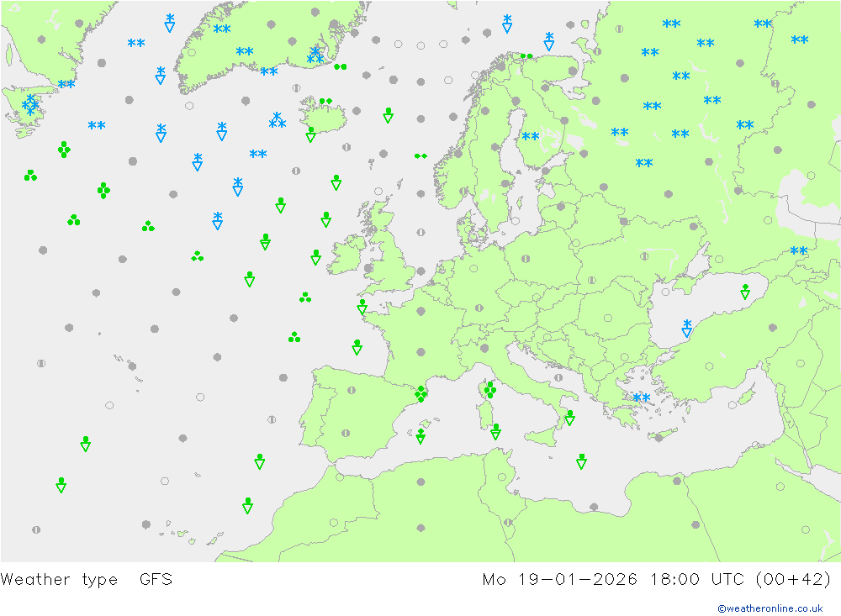The height and width of the screenshot is (616, 841).
Task: Click the rain shower symbol east of Sardinia
Action: tap(495, 432)
